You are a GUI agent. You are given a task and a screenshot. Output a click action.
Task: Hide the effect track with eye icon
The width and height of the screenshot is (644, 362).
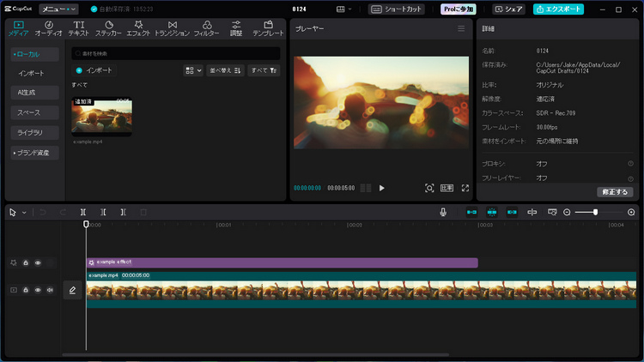pyautogui.click(x=38, y=262)
